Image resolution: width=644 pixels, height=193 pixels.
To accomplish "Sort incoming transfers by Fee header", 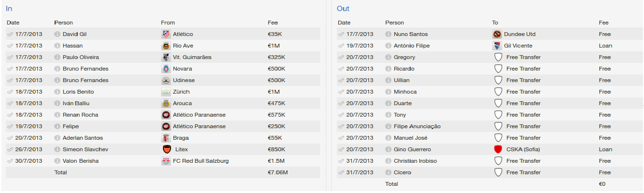I will click(273, 23).
